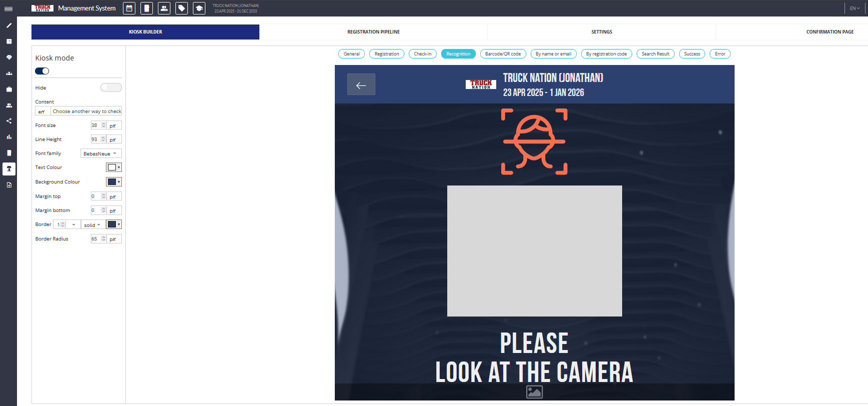Image resolution: width=868 pixels, height=406 pixels.
Task: Expand the border style solid dropdown
Action: pyautogui.click(x=92, y=225)
